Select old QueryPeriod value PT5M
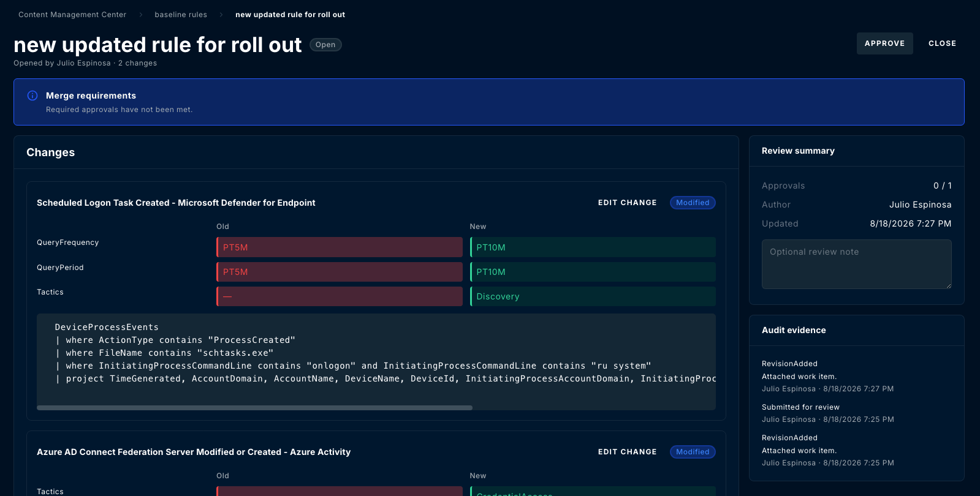980x496 pixels. (x=340, y=272)
